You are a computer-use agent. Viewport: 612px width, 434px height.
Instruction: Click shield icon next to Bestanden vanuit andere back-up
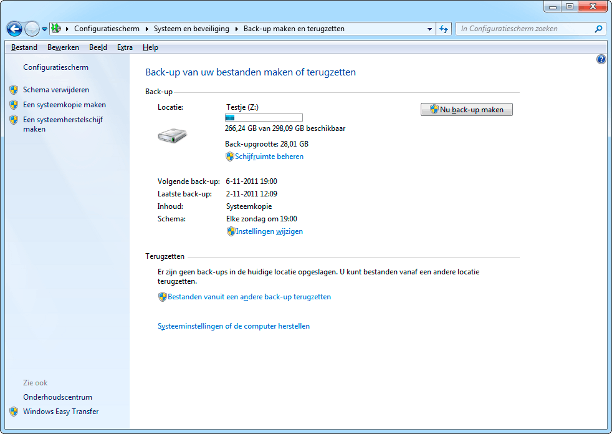tap(162, 297)
